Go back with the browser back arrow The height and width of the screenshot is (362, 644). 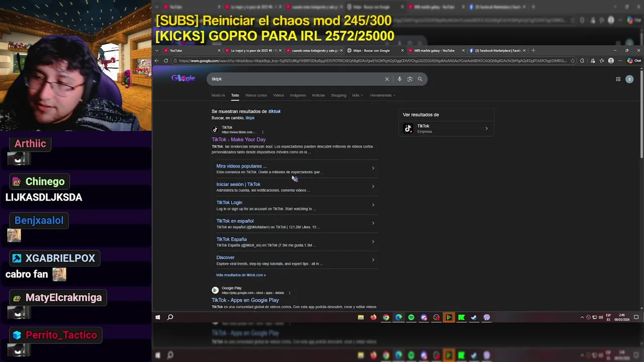coord(156,60)
